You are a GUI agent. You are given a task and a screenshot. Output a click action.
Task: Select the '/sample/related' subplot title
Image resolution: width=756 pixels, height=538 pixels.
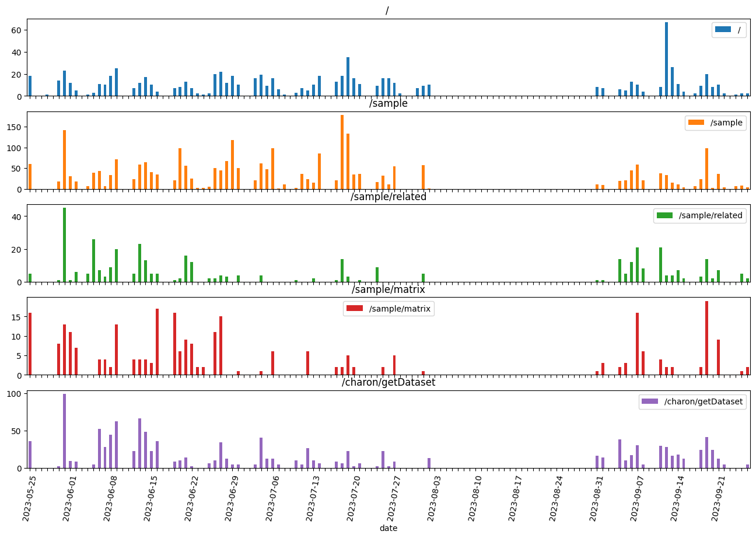click(x=388, y=197)
